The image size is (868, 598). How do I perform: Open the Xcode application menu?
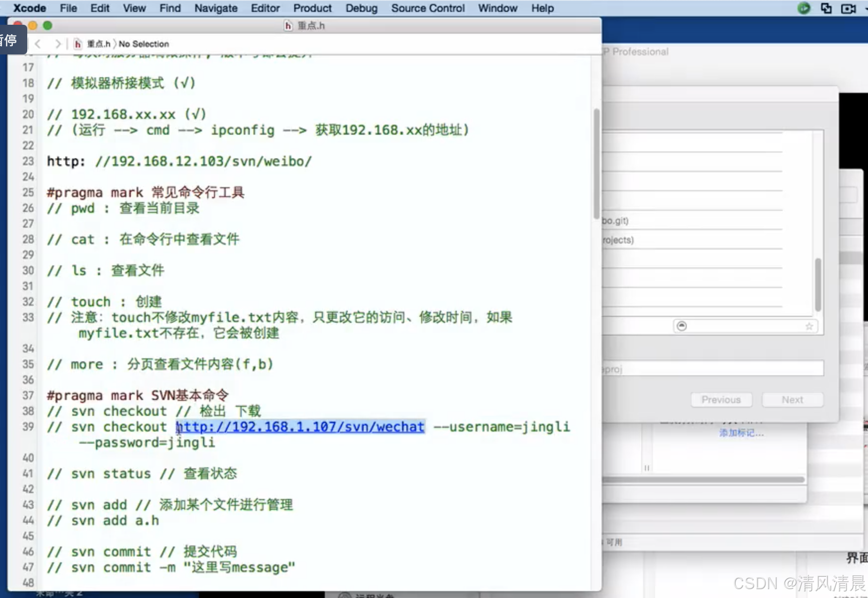(29, 8)
